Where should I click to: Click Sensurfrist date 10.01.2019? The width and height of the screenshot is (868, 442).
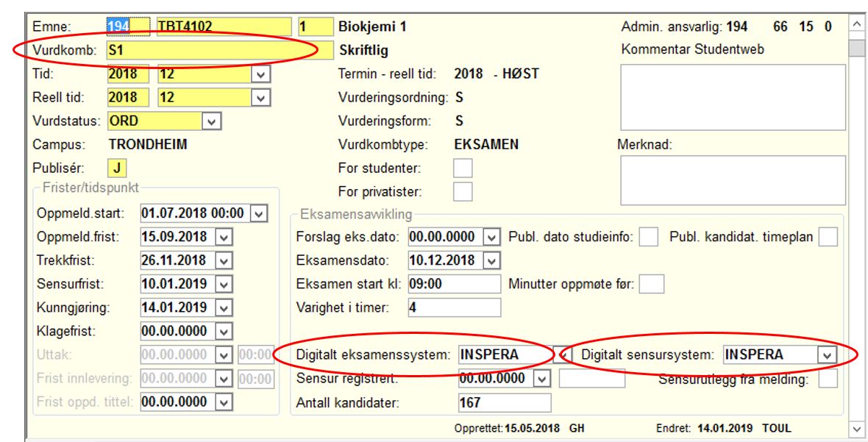coord(178,285)
